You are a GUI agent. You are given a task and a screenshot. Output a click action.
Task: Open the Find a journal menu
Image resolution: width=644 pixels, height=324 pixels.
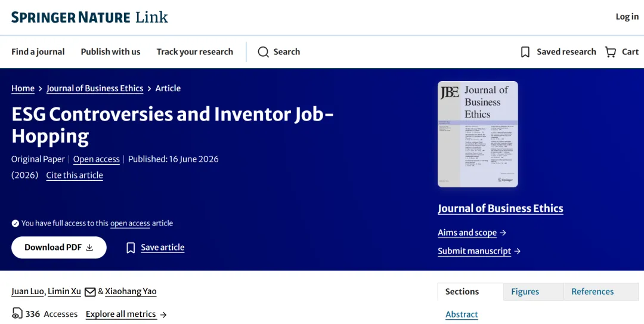coord(38,52)
